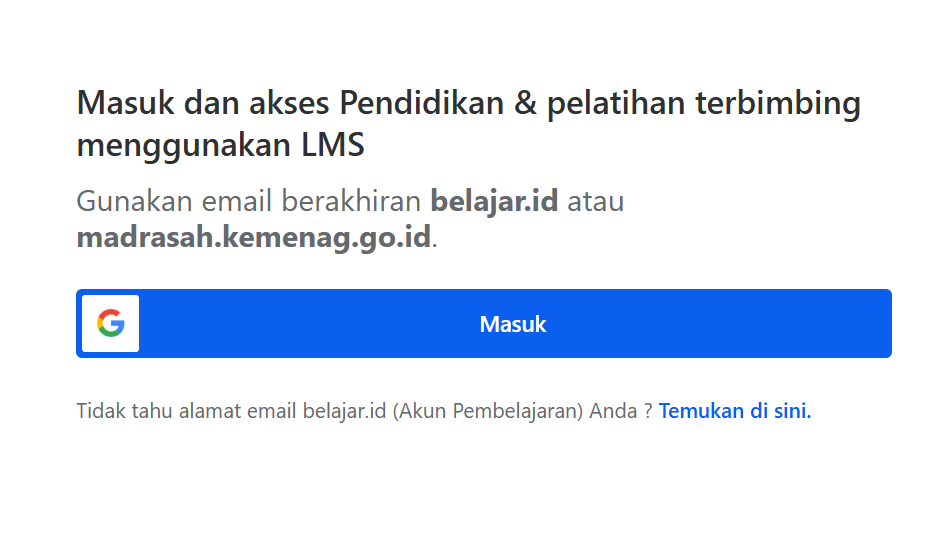Click the bold "madrasah.kemenag.go.id" text
The width and height of the screenshot is (943, 538).
pyautogui.click(x=253, y=239)
